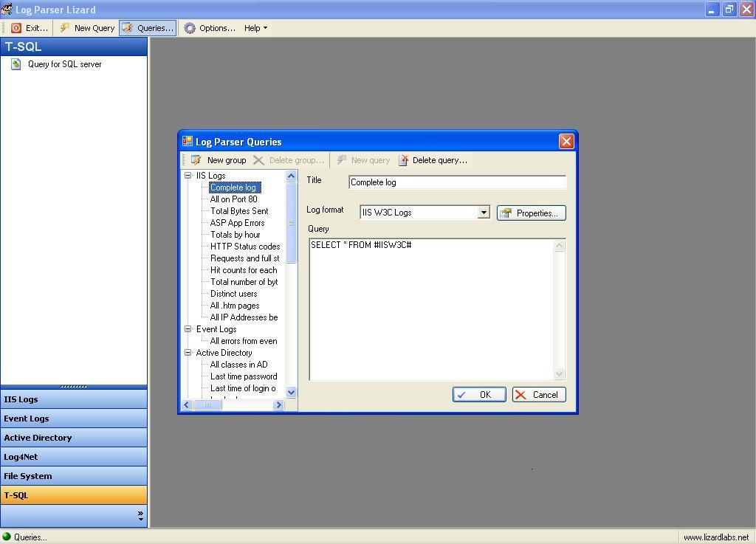The height and width of the screenshot is (544, 756).
Task: Collapse the Active Directory tree group
Action: pyautogui.click(x=188, y=353)
